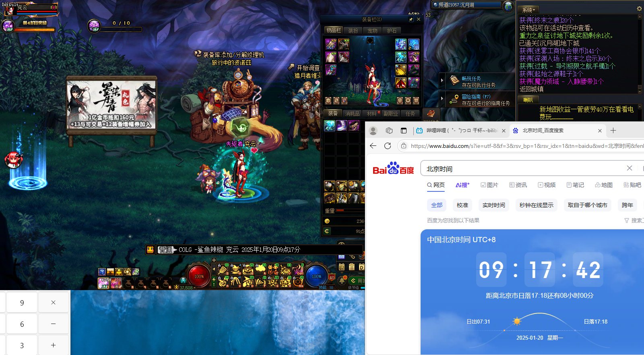Expand the 冒险指南 panel arrow
Image resolution: width=644 pixels, height=355 pixels.
pyautogui.click(x=442, y=99)
